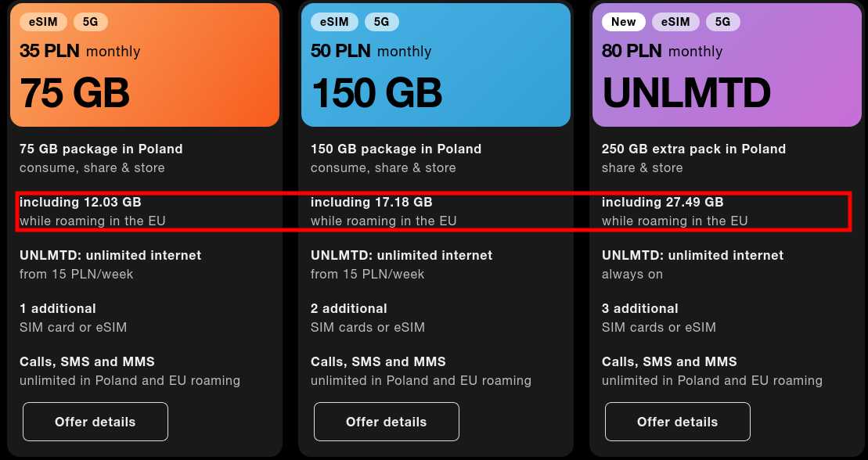Click the Calls, SMS and MMS row on UNLMTD

click(668, 361)
